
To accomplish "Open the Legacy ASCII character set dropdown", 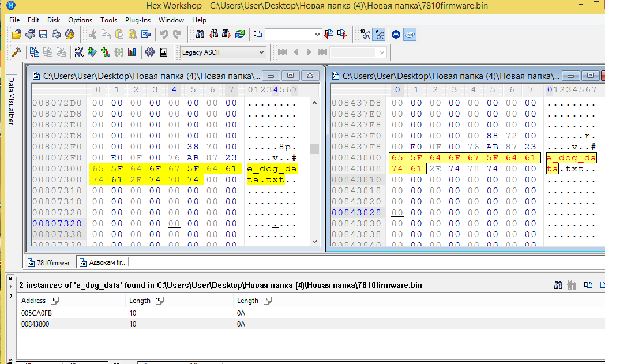I will pyautogui.click(x=261, y=52).
